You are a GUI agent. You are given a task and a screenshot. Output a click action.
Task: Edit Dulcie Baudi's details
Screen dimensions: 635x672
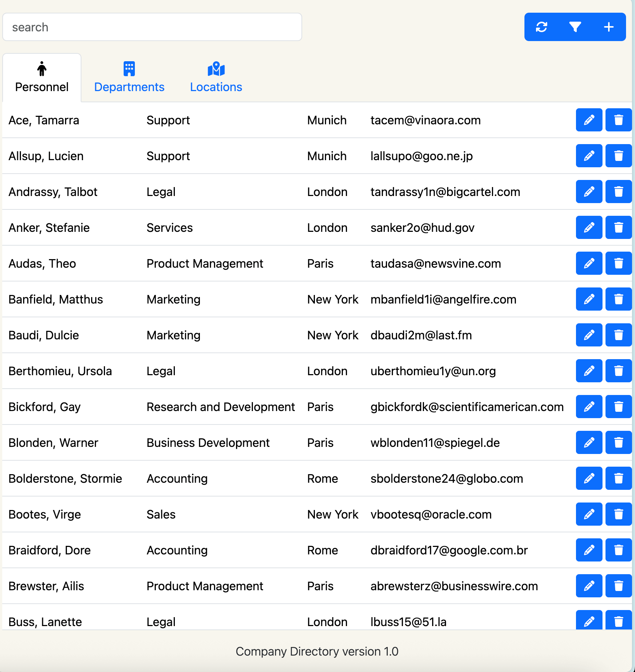[589, 335]
